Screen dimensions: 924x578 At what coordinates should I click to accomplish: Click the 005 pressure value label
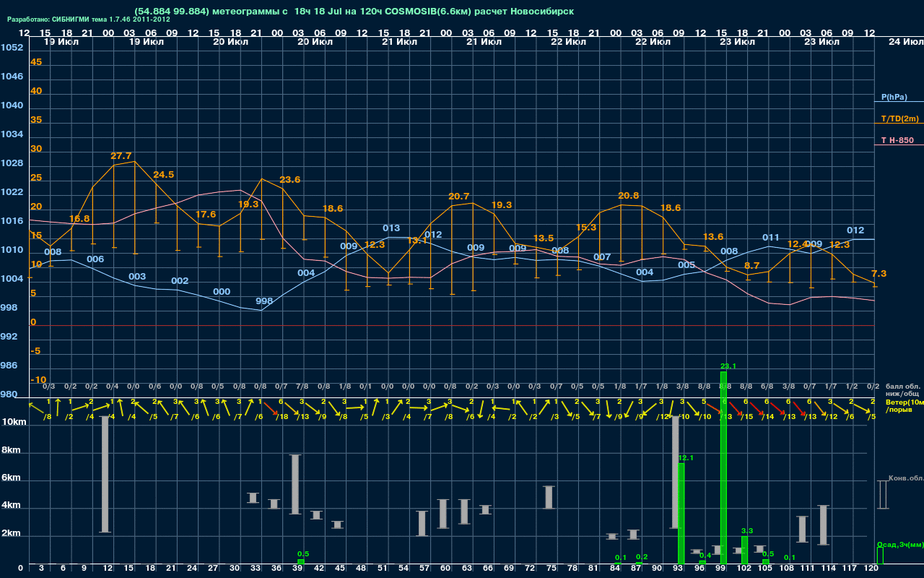click(687, 266)
